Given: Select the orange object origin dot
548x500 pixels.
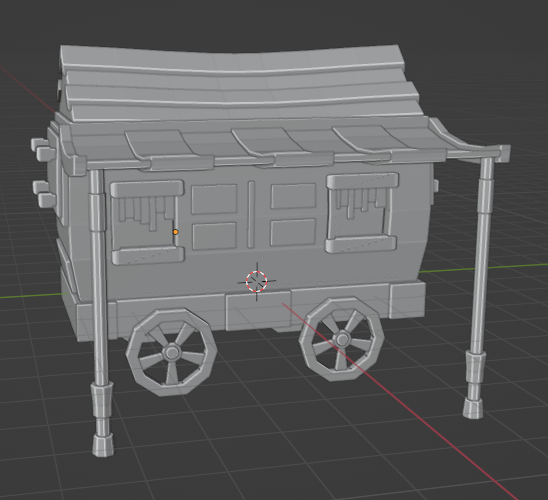Looking at the screenshot, I should pyautogui.click(x=175, y=232).
